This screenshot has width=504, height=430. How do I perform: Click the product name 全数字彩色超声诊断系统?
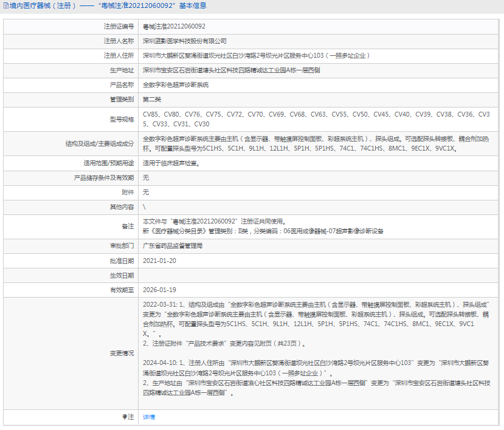point(175,85)
